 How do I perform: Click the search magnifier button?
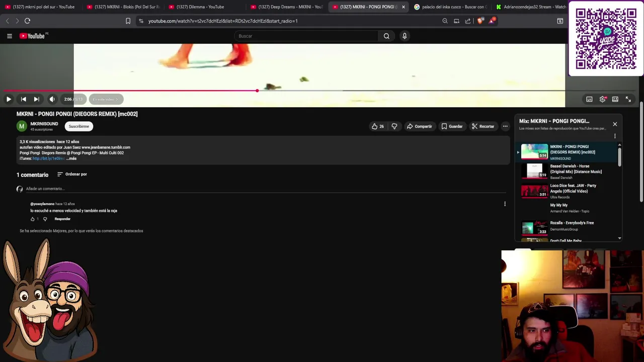point(386,36)
